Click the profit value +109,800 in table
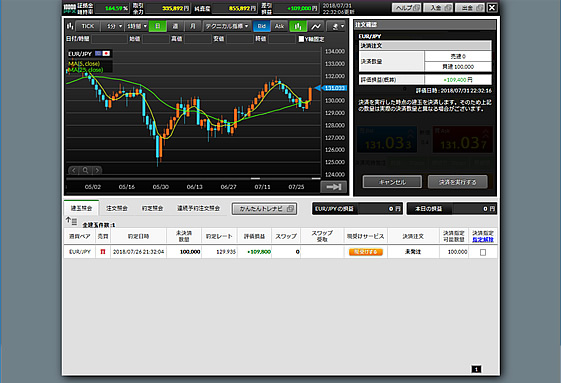561x383 pixels. (x=259, y=252)
